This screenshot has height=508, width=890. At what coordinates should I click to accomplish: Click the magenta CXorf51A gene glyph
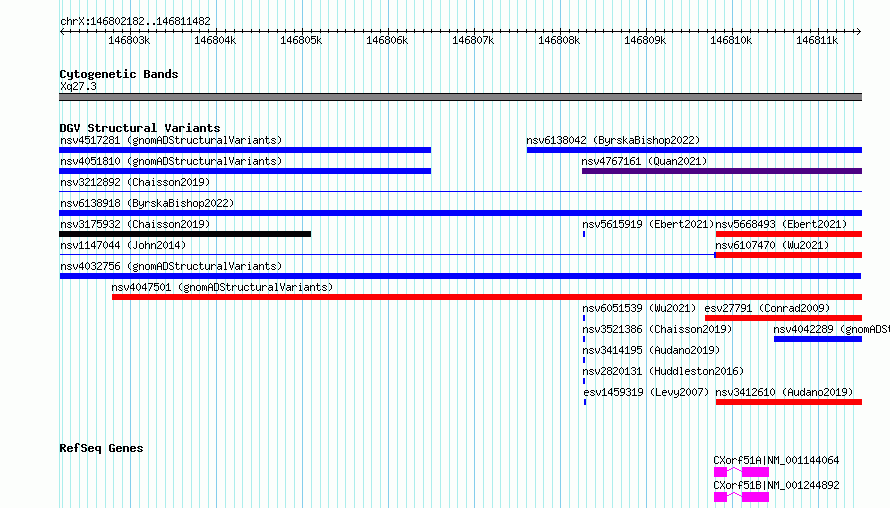click(741, 472)
